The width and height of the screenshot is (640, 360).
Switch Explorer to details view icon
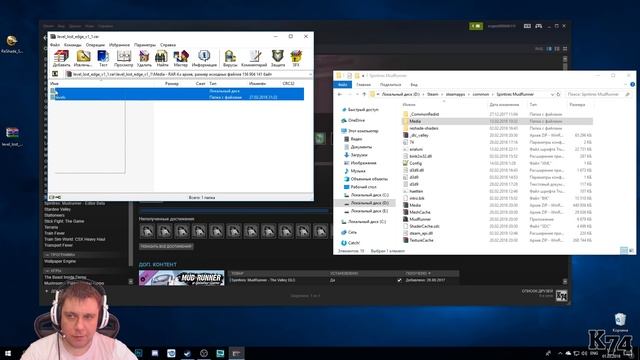click(x=624, y=251)
